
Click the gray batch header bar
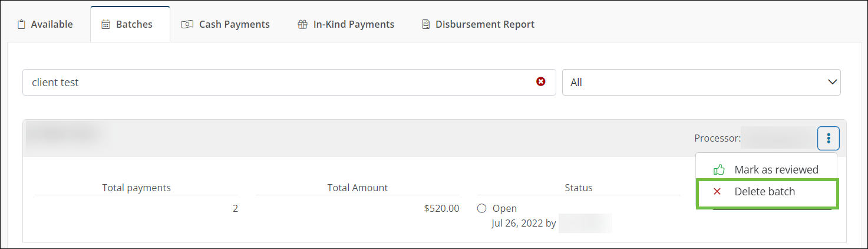(434, 138)
